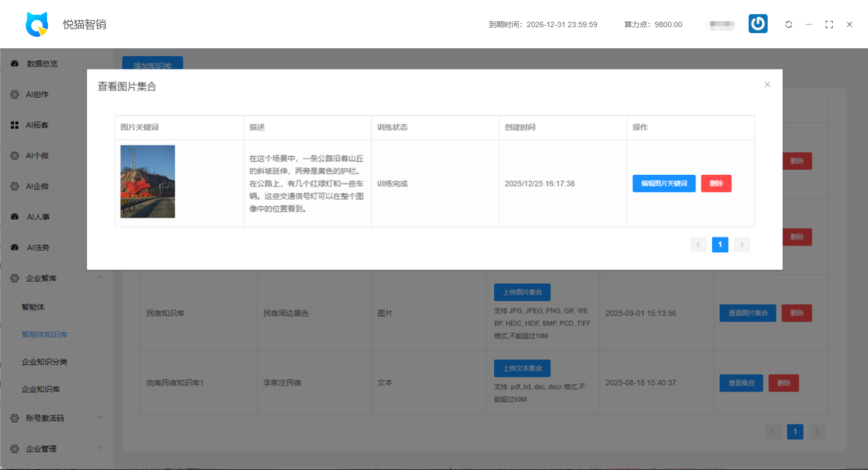Open the AI拓客 sidebar item
The image size is (868, 470).
click(x=37, y=125)
